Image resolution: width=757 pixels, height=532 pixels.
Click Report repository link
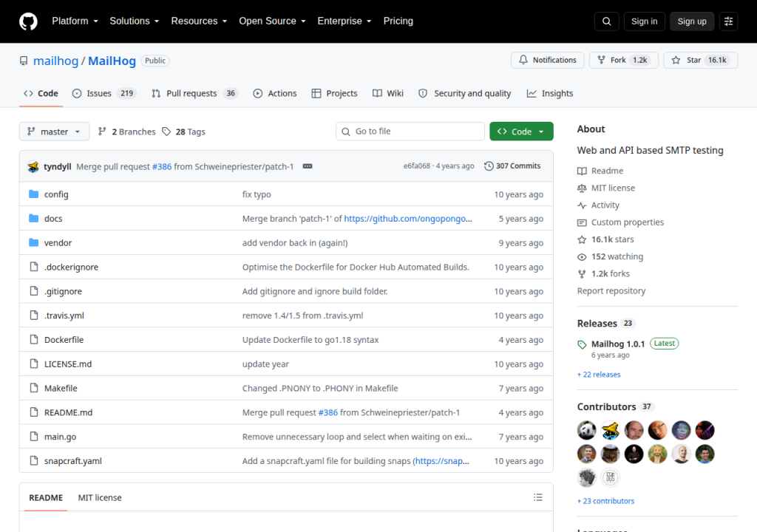click(611, 291)
